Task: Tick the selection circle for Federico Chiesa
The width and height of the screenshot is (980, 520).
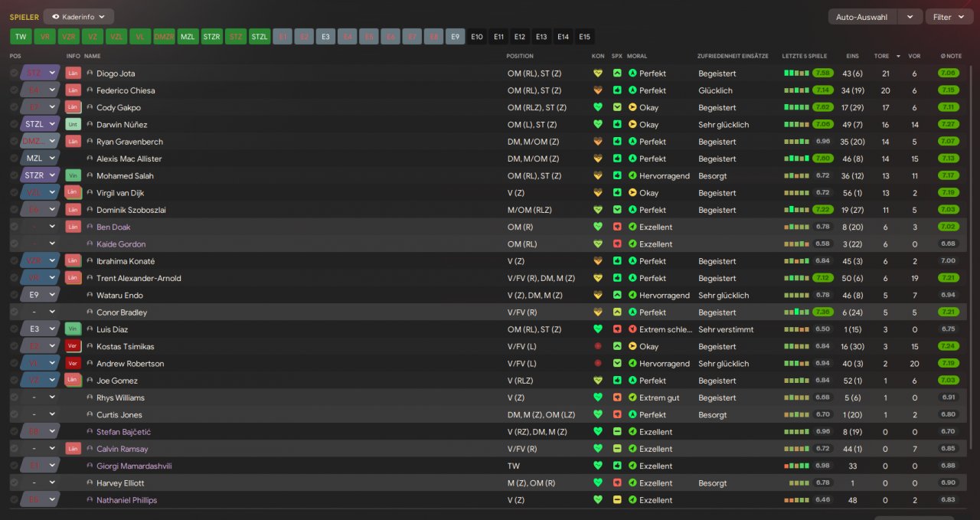Action: (x=14, y=90)
